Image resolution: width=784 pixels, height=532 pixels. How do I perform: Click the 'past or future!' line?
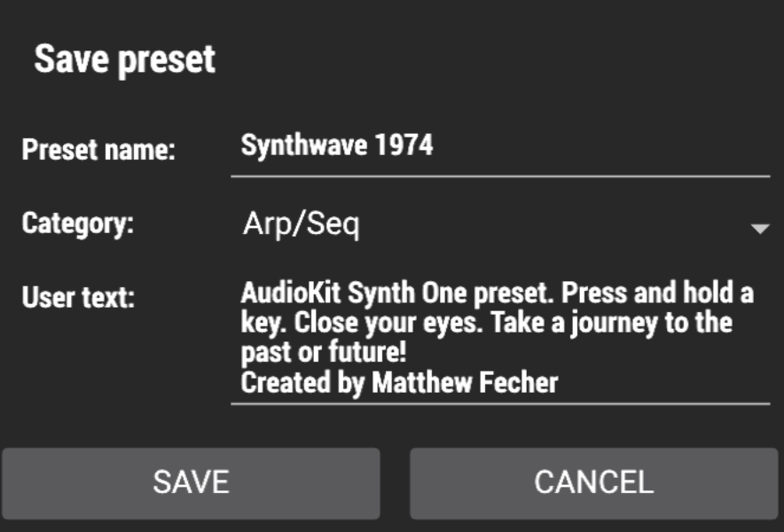(324, 353)
